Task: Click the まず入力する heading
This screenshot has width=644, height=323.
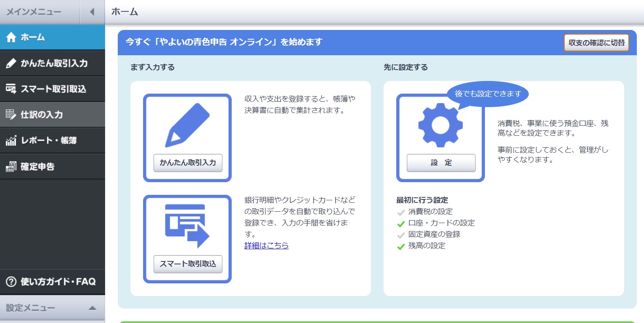Action: (153, 67)
